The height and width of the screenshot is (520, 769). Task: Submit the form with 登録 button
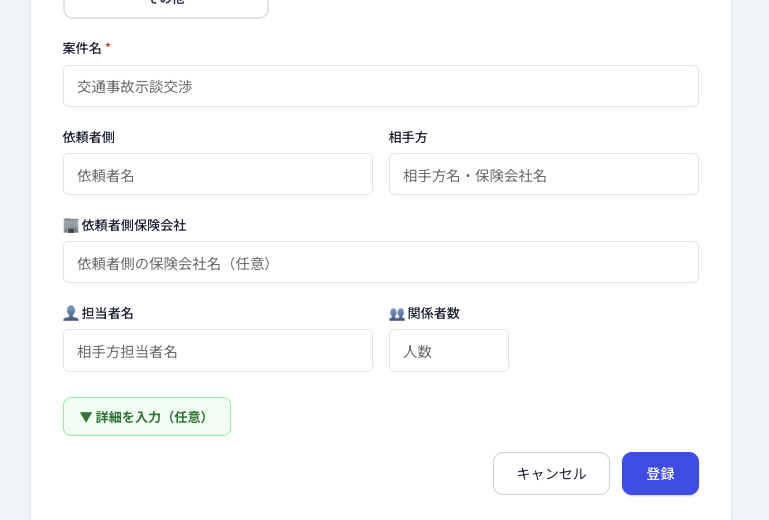[x=660, y=473]
